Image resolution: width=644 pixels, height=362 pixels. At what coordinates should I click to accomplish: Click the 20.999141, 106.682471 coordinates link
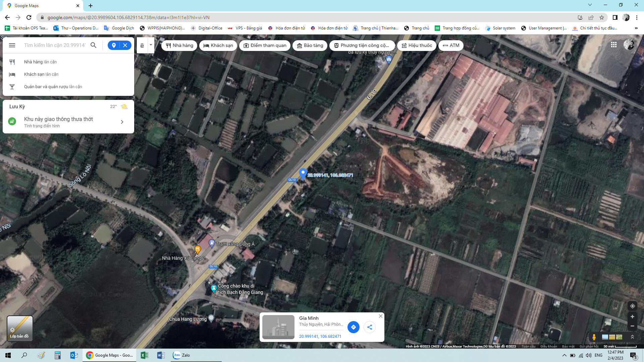[320, 337]
